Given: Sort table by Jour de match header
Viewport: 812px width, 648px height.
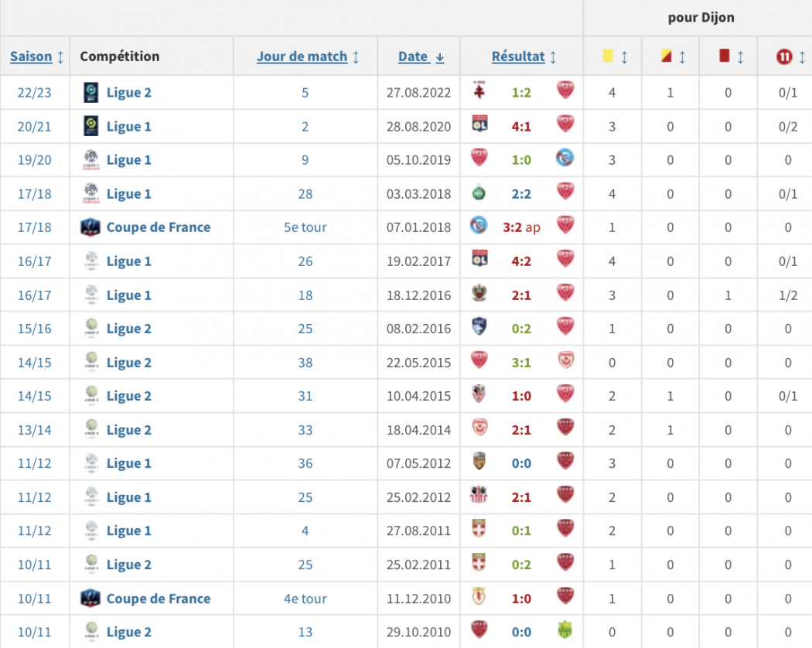Looking at the screenshot, I should (302, 56).
